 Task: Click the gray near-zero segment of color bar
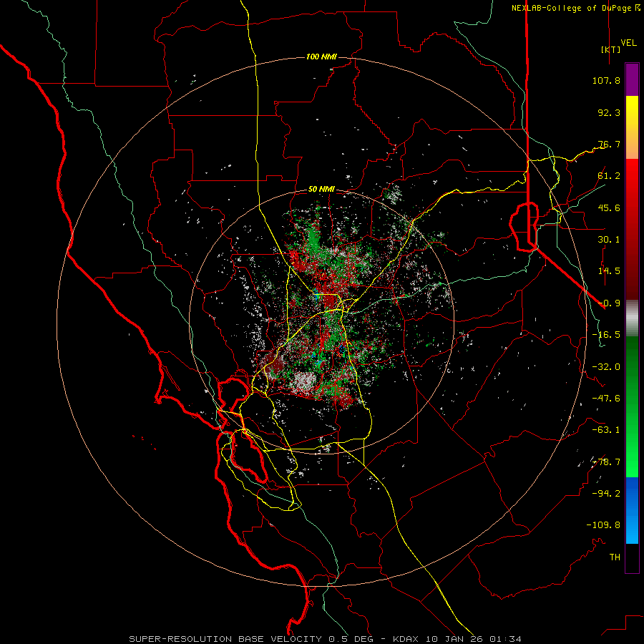coord(632,318)
